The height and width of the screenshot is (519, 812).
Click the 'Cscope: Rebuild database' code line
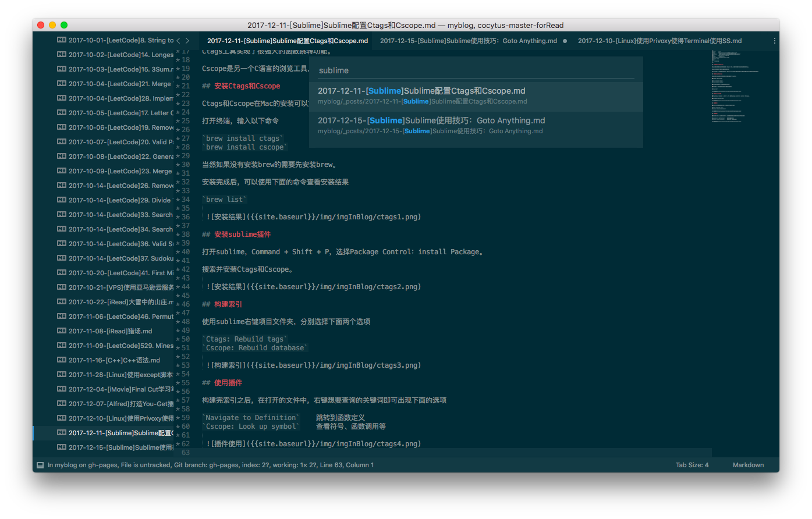tap(255, 348)
